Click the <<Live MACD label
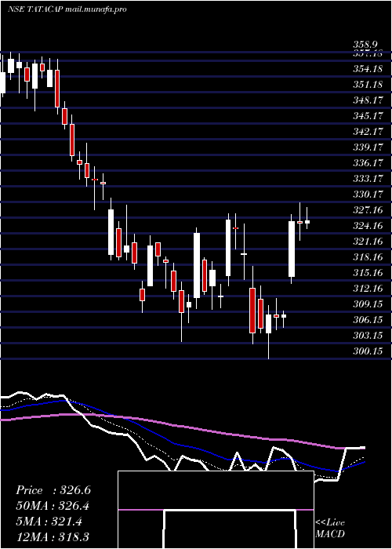Screen dimensions: 392x549 [x=330, y=529]
